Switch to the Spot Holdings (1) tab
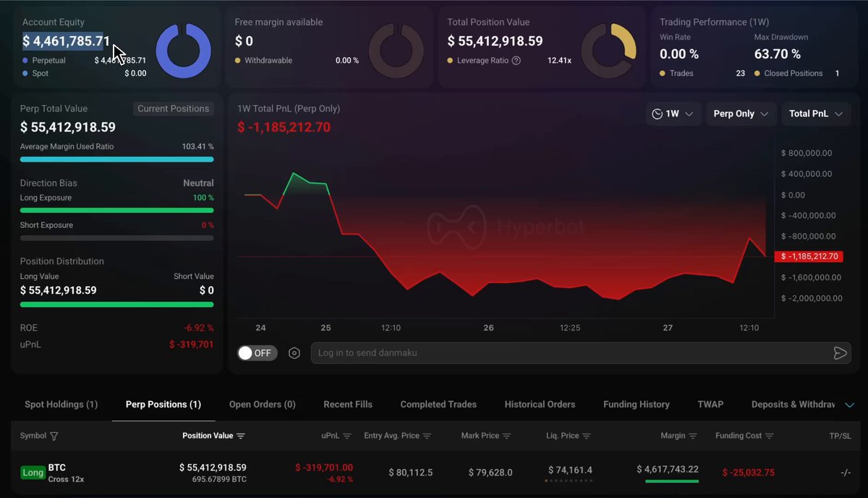This screenshot has width=868, height=498. (x=61, y=405)
